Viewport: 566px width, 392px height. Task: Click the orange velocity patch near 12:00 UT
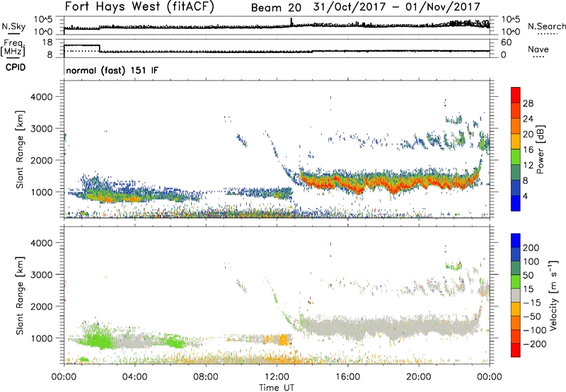pyautogui.click(x=283, y=340)
